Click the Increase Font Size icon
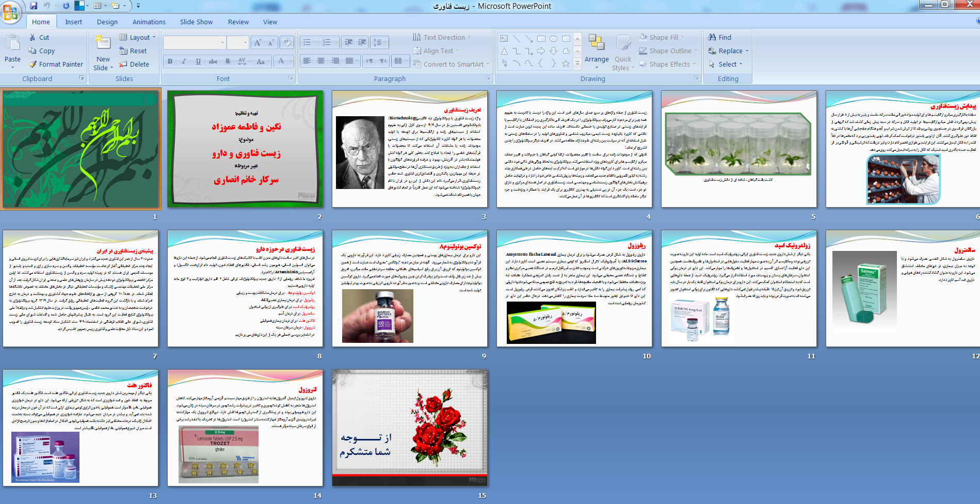The width and height of the screenshot is (980, 504). pyautogui.click(x=258, y=42)
